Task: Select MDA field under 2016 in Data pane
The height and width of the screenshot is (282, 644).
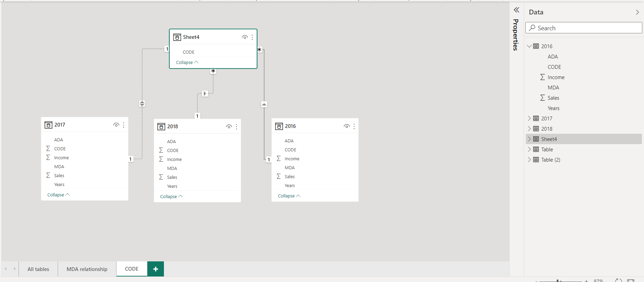Action: [553, 87]
